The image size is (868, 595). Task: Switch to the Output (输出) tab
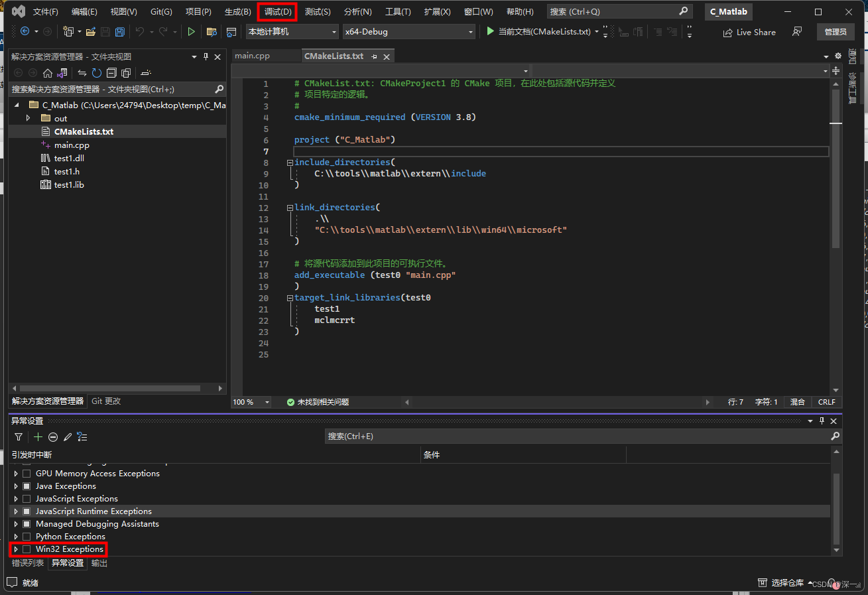click(99, 563)
